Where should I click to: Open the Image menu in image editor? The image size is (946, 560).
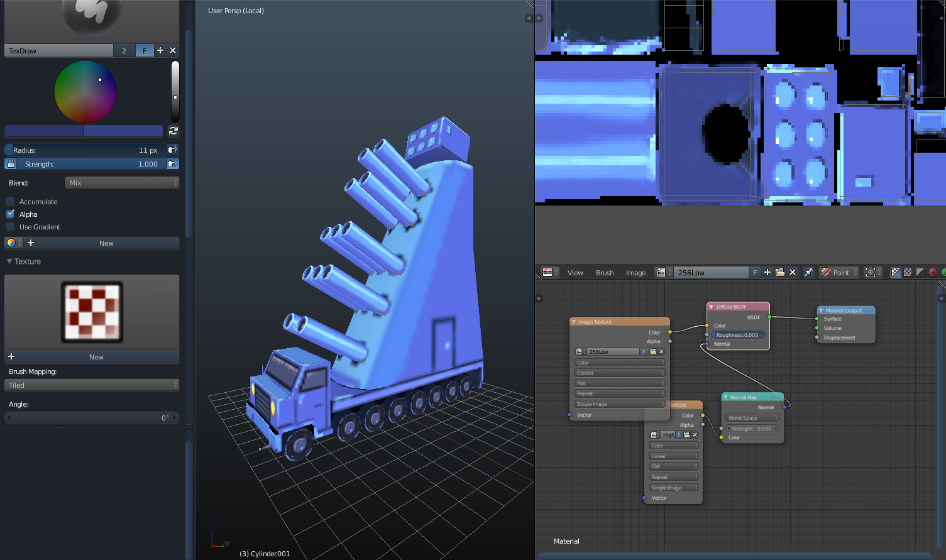(x=635, y=273)
